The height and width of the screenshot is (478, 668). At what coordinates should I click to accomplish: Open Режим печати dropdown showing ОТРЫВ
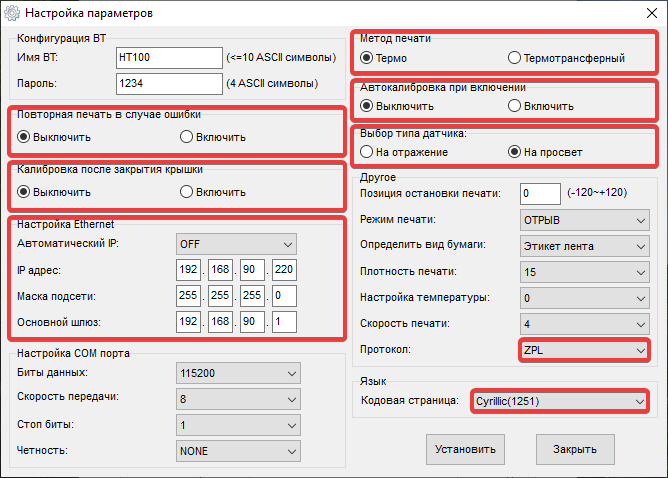(584, 220)
